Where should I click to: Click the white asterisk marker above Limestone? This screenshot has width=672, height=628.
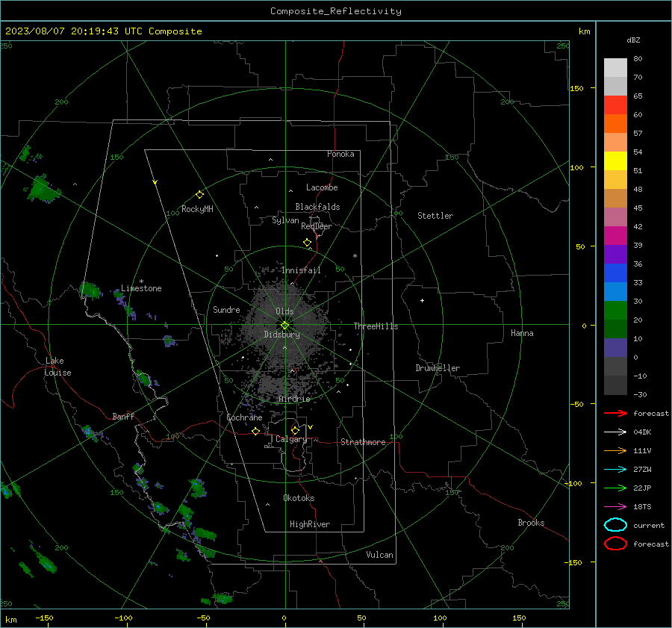(141, 282)
